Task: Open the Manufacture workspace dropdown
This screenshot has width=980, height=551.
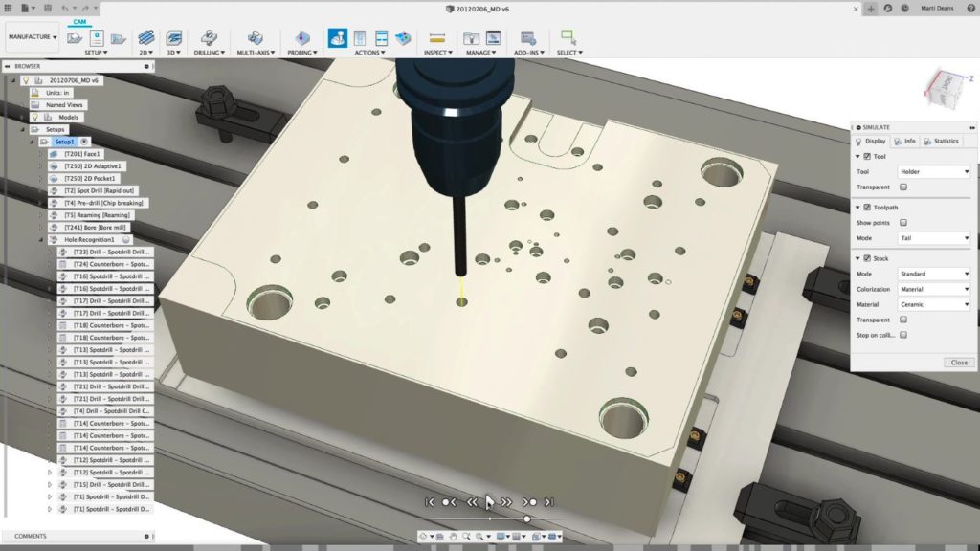Action: pyautogui.click(x=33, y=37)
